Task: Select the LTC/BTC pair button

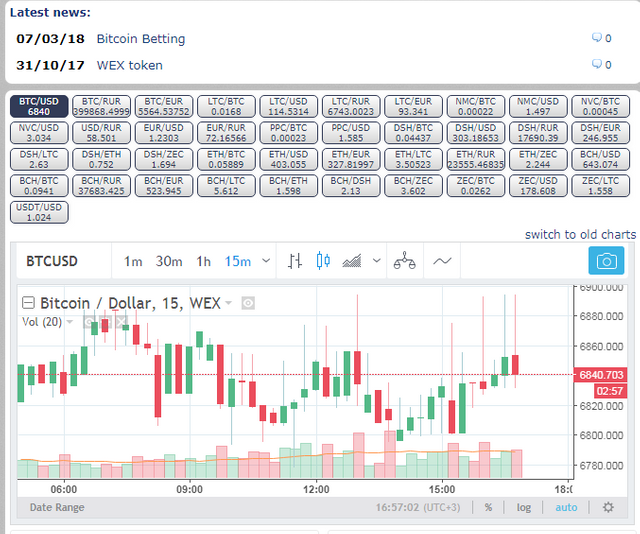Action: 226,107
